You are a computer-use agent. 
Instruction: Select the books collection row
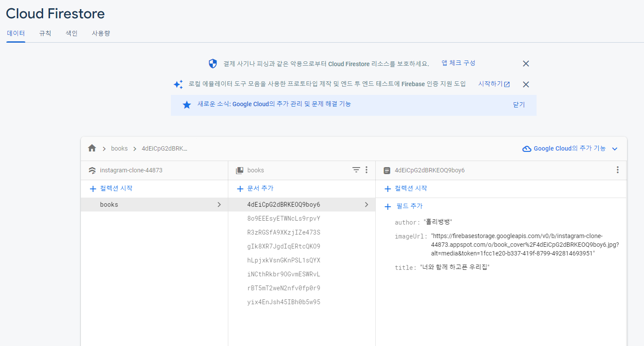pyautogui.click(x=154, y=205)
